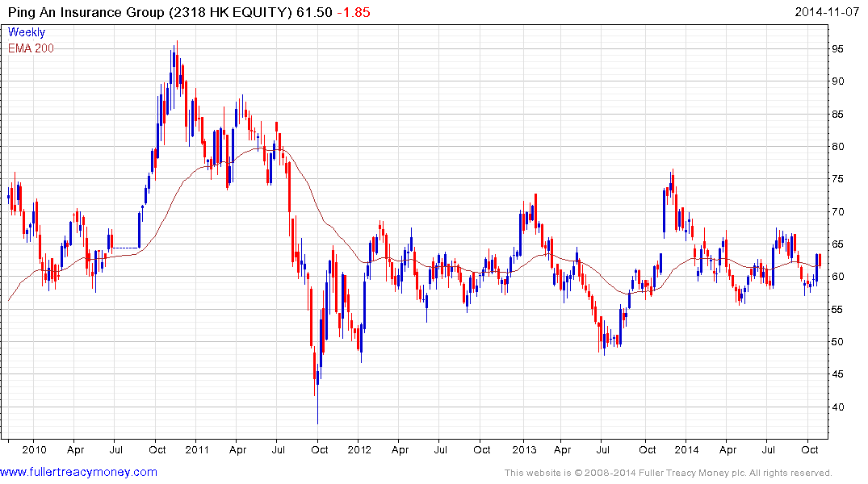Click the 55 price axis label
Screen dimensions: 868x484
tap(837, 309)
